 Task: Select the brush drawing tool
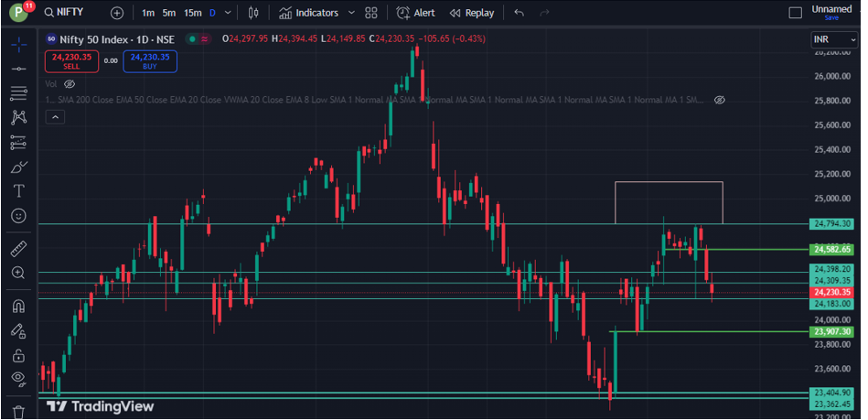(19, 167)
